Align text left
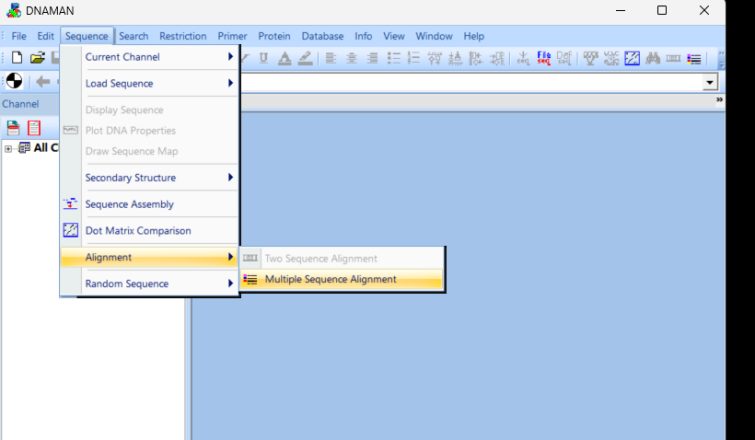 [331, 58]
